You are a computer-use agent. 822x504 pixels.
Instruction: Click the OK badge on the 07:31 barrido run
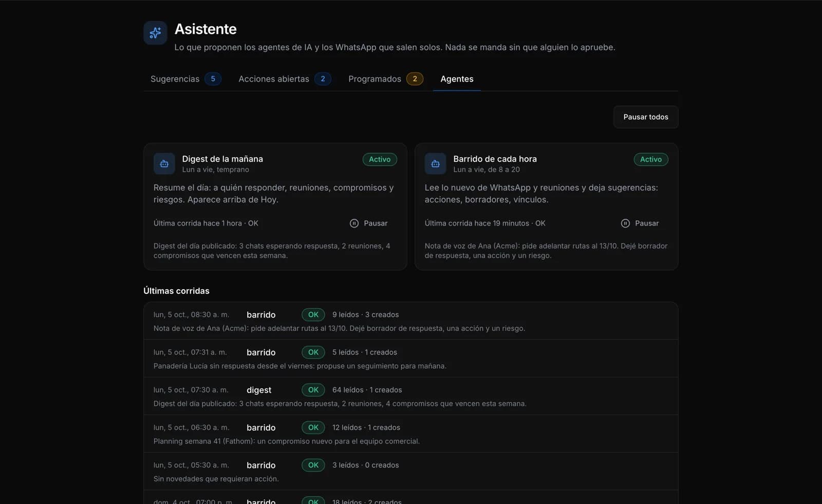313,352
